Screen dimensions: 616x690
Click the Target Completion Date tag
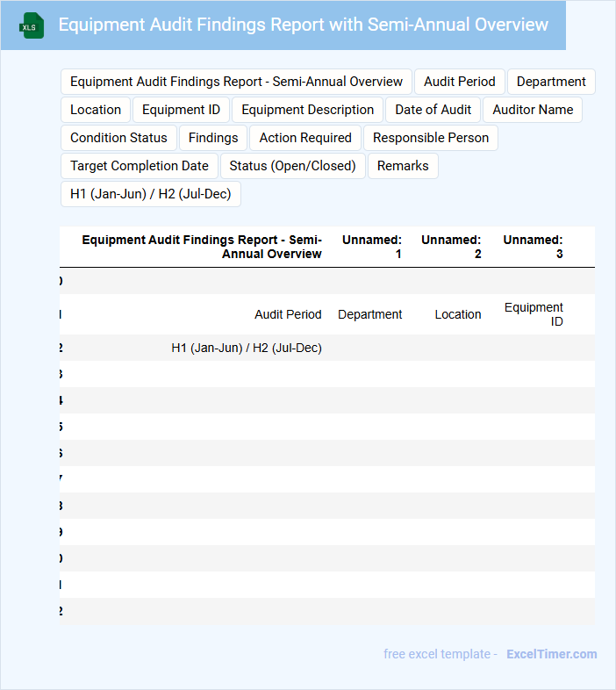tap(140, 166)
